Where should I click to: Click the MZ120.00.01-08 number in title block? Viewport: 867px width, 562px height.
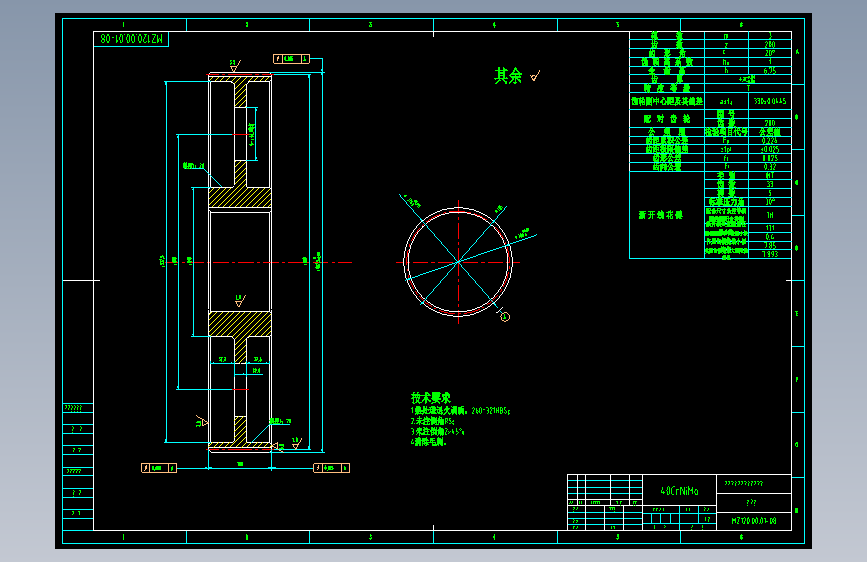coord(754,521)
